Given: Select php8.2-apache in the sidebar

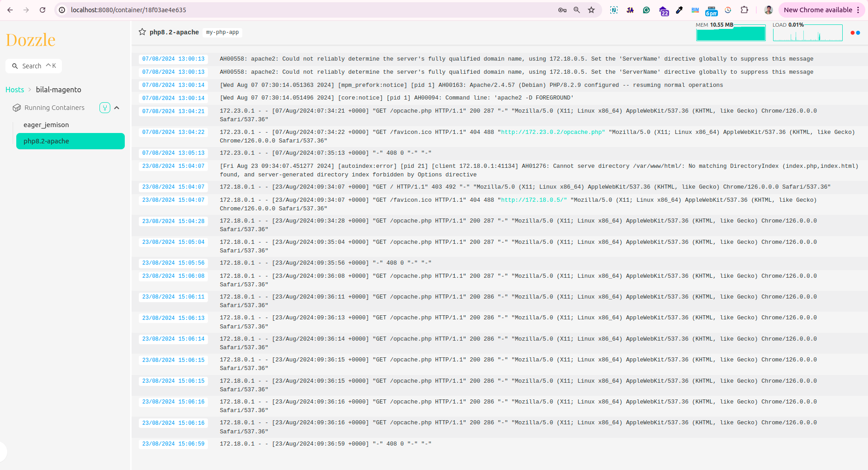Looking at the screenshot, I should coord(70,141).
